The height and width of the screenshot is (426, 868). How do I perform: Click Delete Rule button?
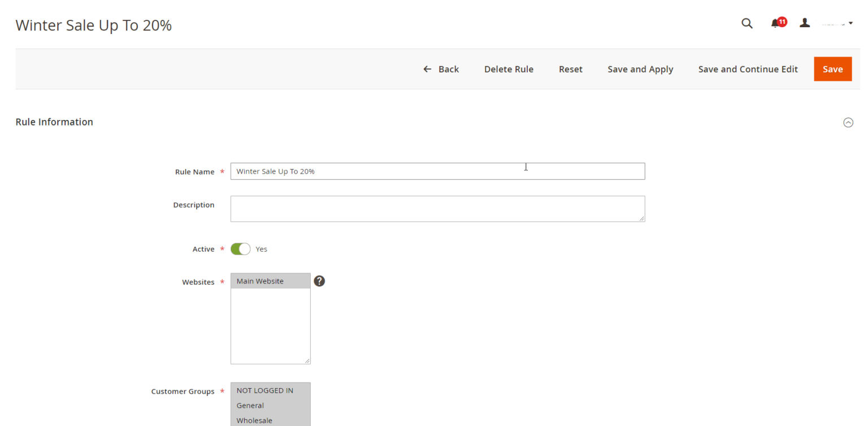(x=509, y=69)
